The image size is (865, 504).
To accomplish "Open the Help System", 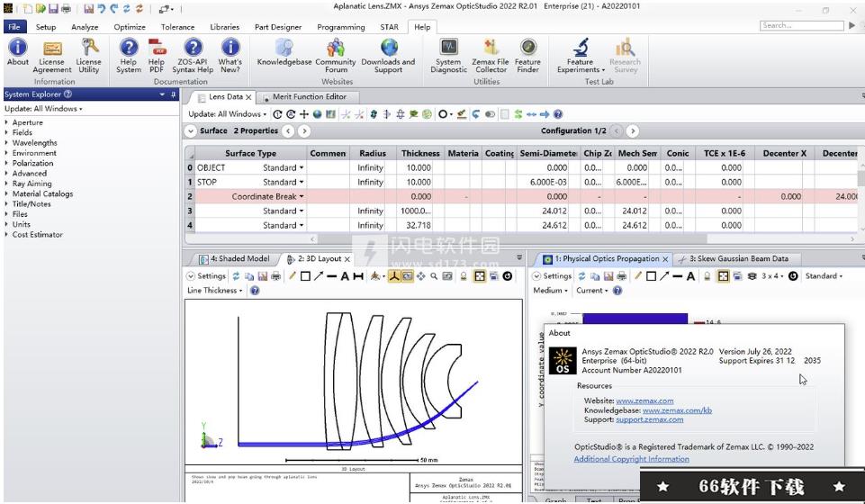I will tap(129, 56).
